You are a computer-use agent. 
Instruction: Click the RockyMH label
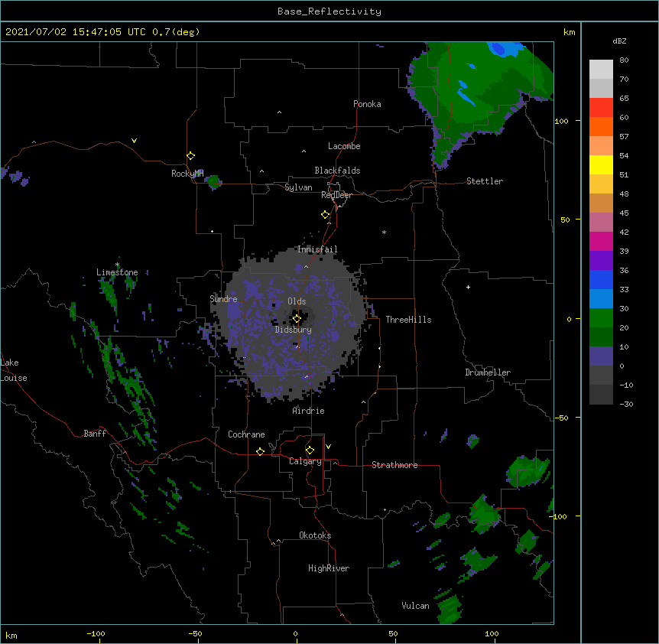187,174
